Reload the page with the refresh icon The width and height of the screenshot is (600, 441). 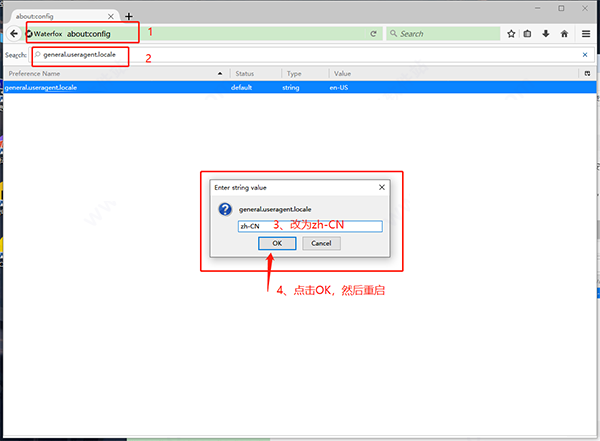point(373,33)
